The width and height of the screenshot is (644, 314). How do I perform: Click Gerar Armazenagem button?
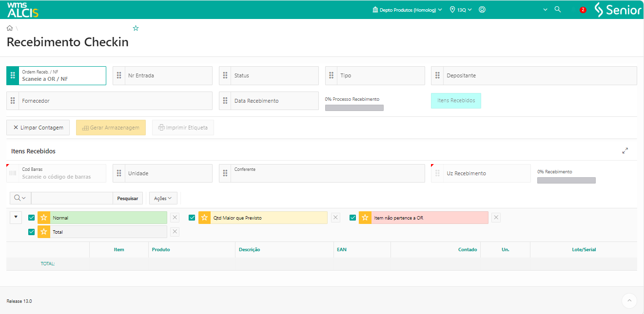click(111, 128)
